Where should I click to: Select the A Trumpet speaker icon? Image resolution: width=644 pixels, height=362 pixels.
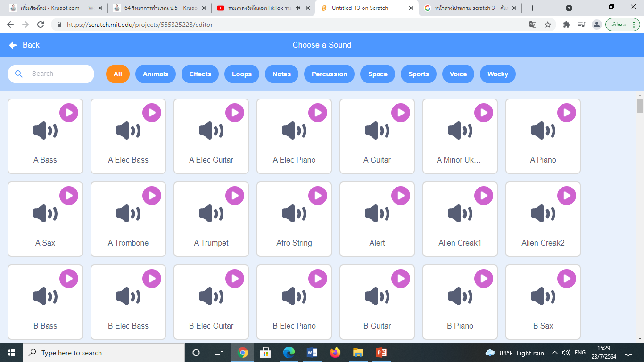click(x=211, y=214)
